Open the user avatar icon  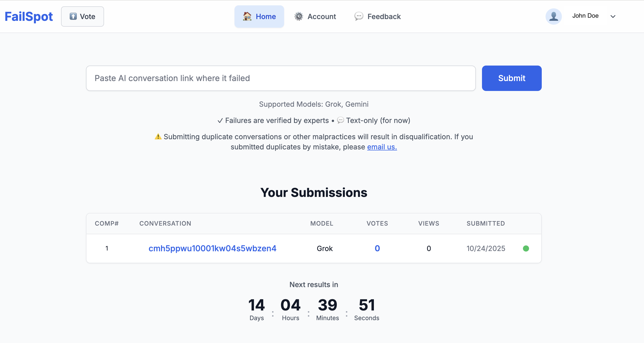coord(553,16)
